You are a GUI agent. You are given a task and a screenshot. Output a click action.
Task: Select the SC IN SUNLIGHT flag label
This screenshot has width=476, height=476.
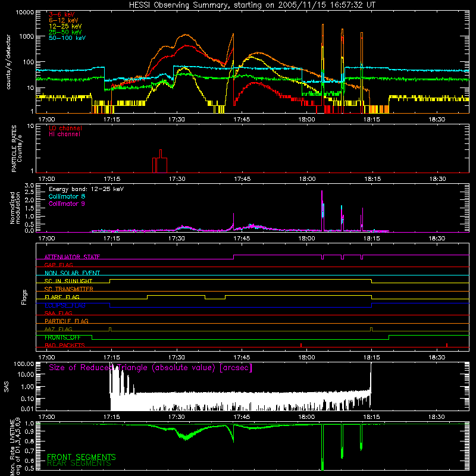[x=68, y=281]
